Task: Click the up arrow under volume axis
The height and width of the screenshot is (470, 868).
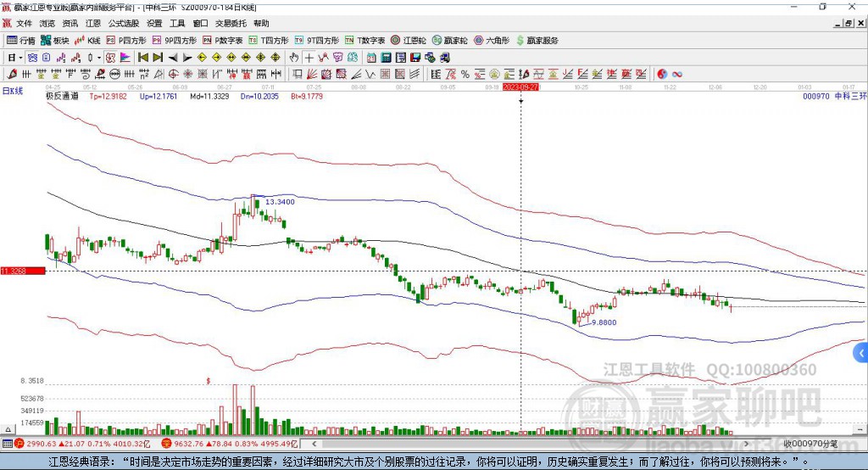Action: (x=8, y=429)
